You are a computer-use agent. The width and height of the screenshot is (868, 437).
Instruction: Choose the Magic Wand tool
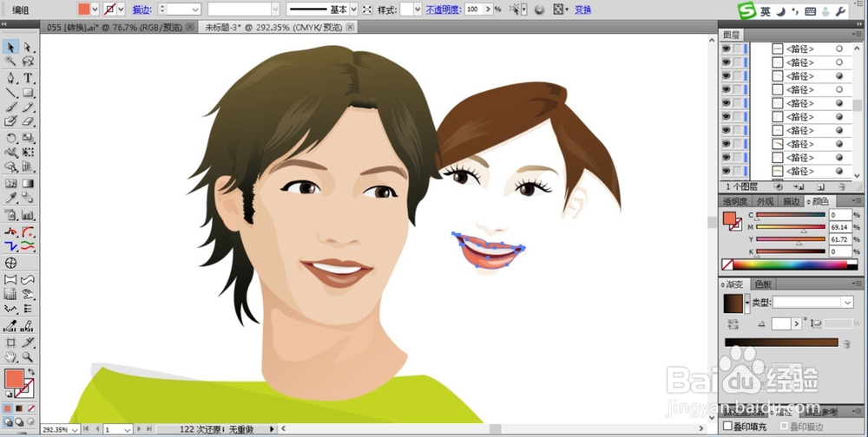pos(10,62)
